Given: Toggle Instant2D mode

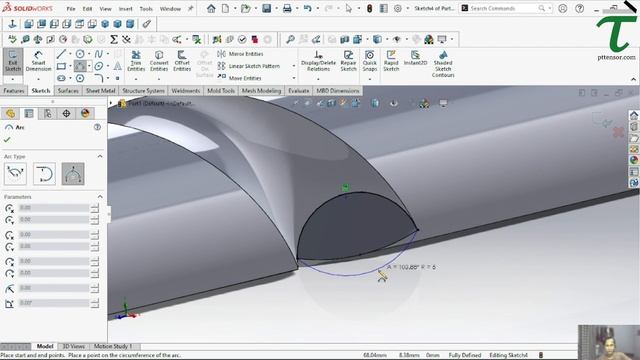Looking at the screenshot, I should point(415,58).
